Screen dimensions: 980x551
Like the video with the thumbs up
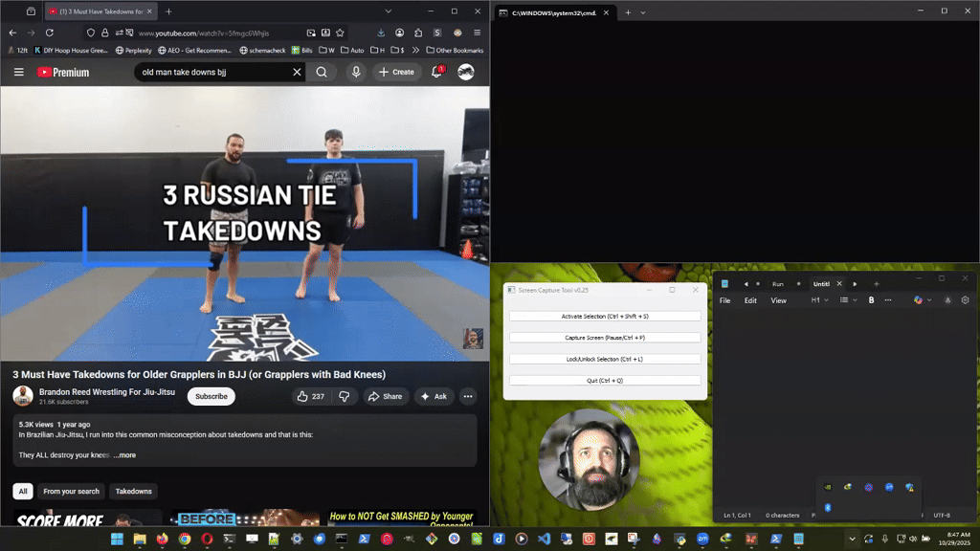coord(304,396)
